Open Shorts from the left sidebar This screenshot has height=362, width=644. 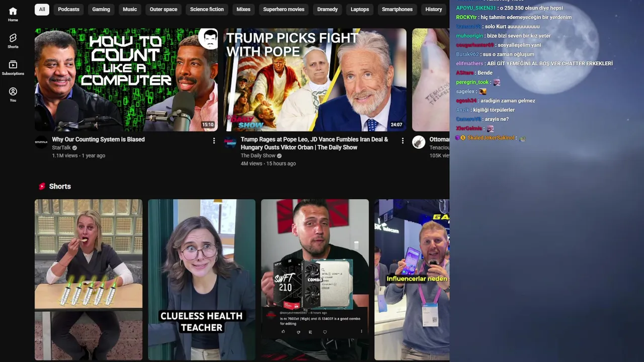pyautogui.click(x=13, y=41)
